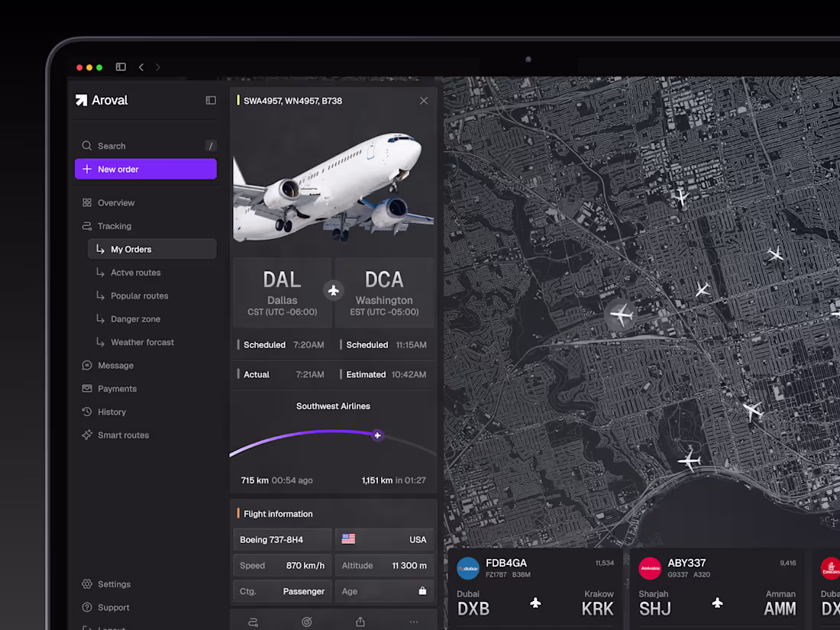This screenshot has width=840, height=630.
Task: Select the highlighted plane marker on the map
Action: pos(622,315)
